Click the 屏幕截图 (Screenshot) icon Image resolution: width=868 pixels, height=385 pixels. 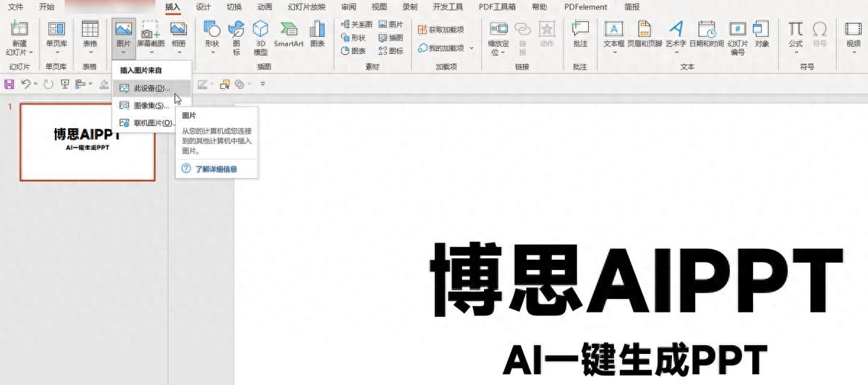pos(150,29)
